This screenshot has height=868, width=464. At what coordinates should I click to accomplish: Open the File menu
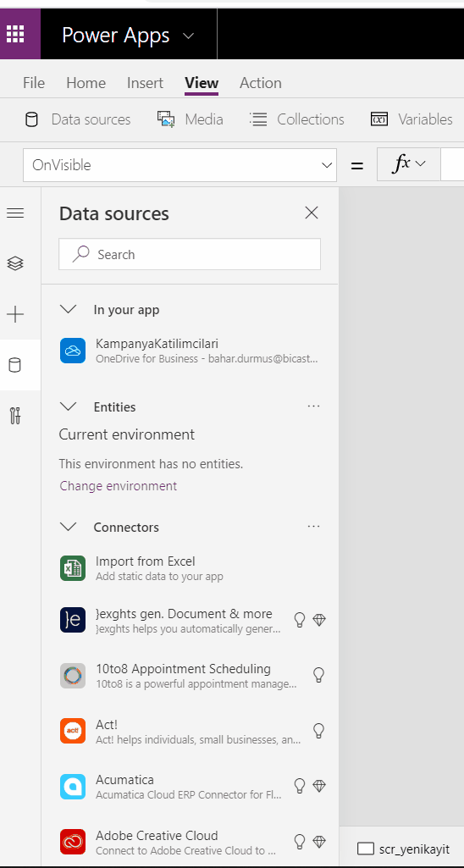34,83
